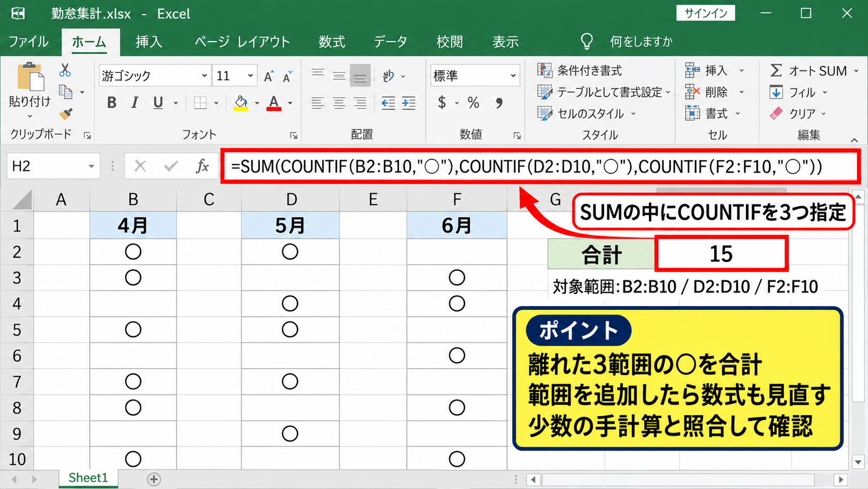The image size is (868, 489).
Task: Open the Borders dropdown arrow
Action: [216, 103]
